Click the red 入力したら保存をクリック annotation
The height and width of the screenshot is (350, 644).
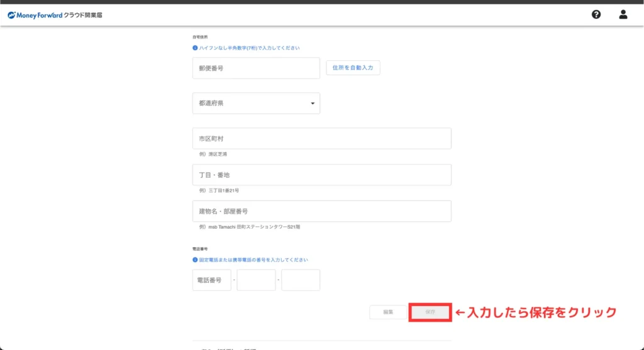tap(535, 312)
